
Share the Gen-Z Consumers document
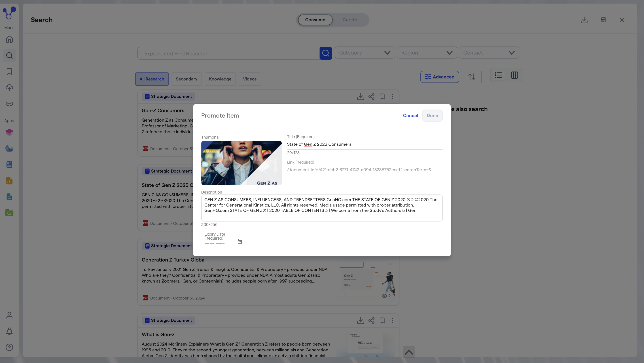click(371, 97)
